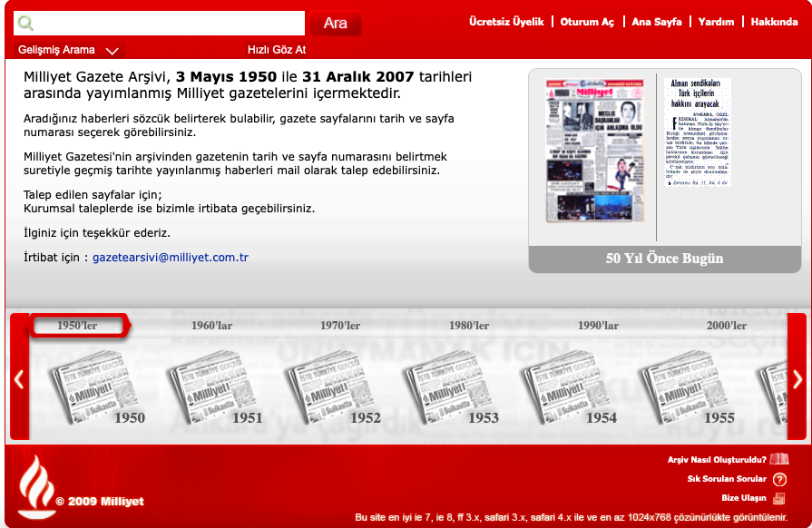This screenshot has height=528, width=812.
Task: Switch to the 1980'ler decade tab
Action: tap(468, 325)
